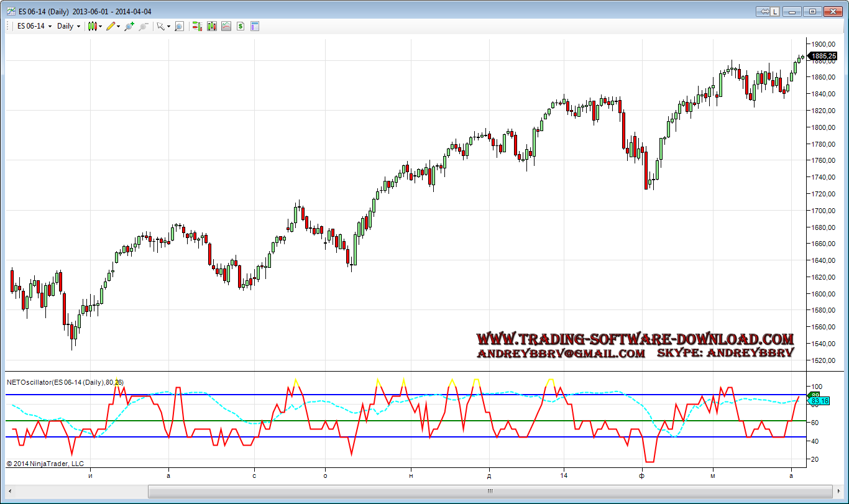Toggle the Chart Trader panel icon

tap(197, 26)
